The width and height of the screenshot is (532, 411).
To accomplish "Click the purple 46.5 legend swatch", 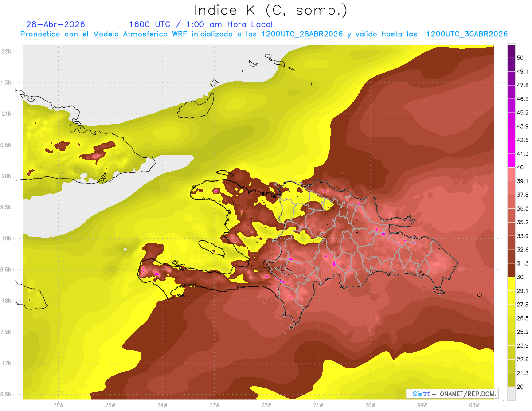I will tap(511, 92).
